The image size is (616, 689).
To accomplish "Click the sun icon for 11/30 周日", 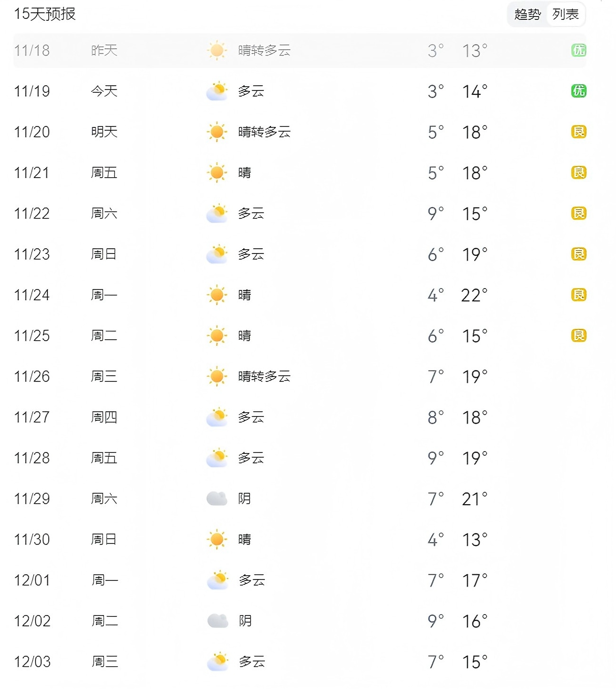I will (x=217, y=539).
